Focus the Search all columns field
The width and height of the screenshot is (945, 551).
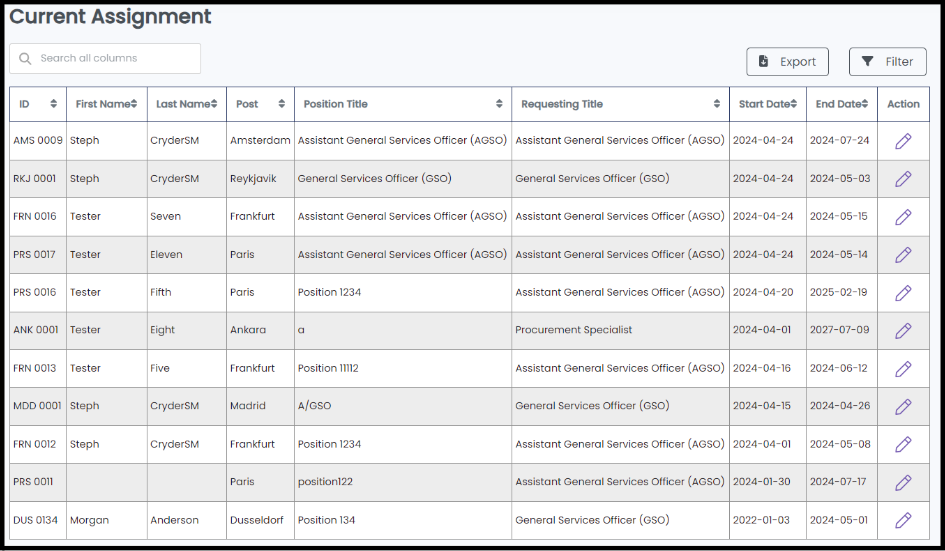pyautogui.click(x=105, y=58)
